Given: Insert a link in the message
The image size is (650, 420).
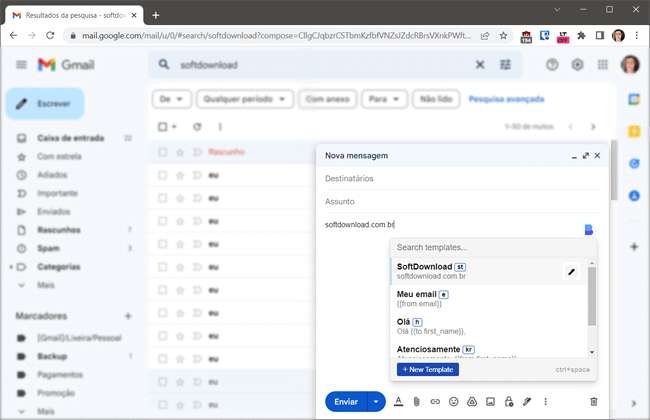Looking at the screenshot, I should [x=435, y=402].
